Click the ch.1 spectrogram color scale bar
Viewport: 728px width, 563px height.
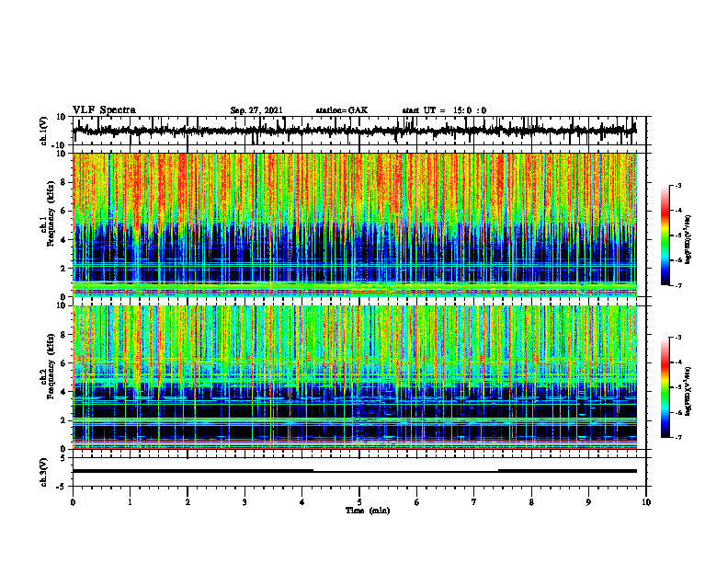665,236
